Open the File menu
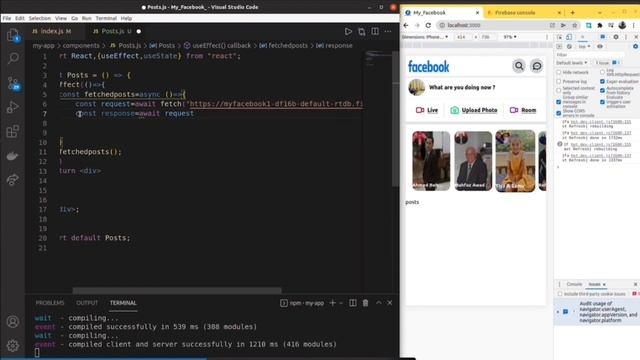Viewport: 640px width, 360px height. 7,18
